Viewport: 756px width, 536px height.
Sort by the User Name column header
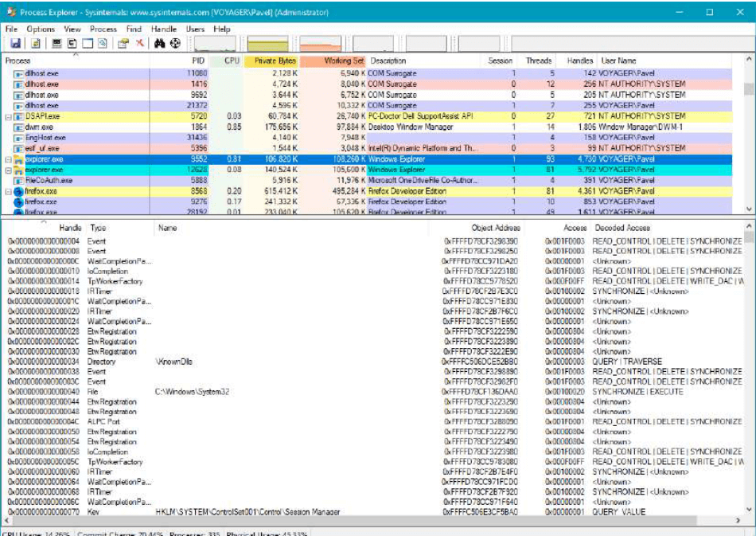click(x=665, y=61)
